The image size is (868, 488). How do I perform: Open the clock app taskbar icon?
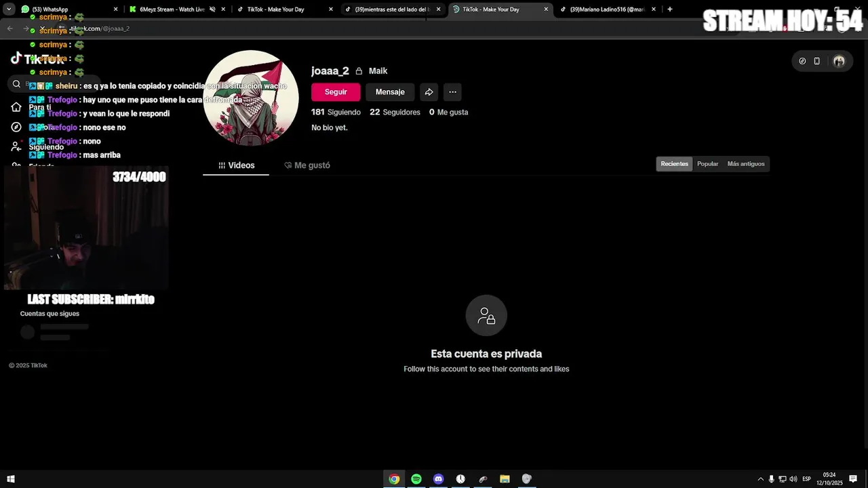460,479
